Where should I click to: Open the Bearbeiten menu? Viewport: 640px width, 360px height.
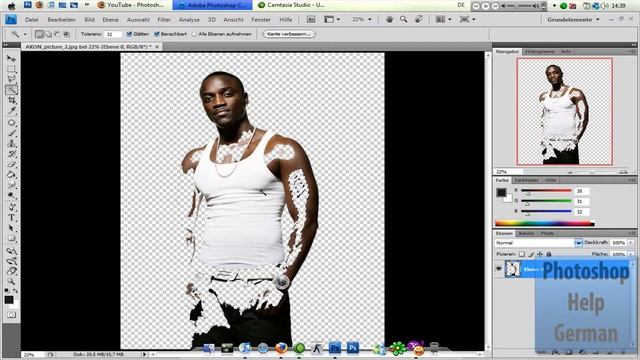point(61,20)
